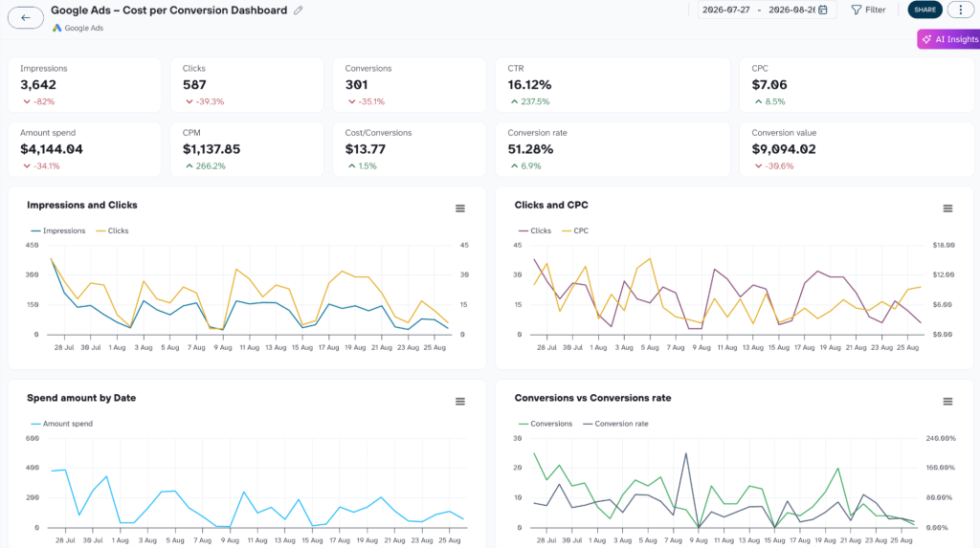Viewport: 980px width, 548px height.
Task: Toggle Impressions series in legend
Action: click(x=58, y=230)
